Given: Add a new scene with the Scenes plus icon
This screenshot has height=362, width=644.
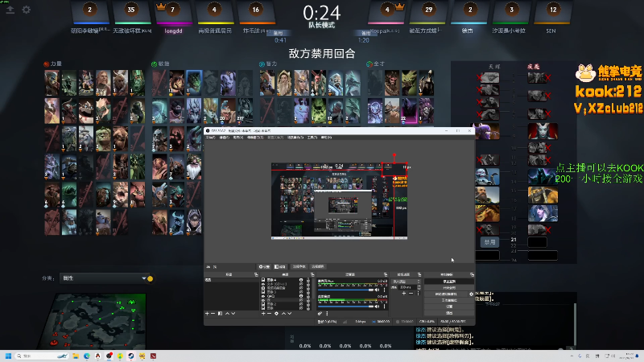Looking at the screenshot, I should pyautogui.click(x=207, y=314).
